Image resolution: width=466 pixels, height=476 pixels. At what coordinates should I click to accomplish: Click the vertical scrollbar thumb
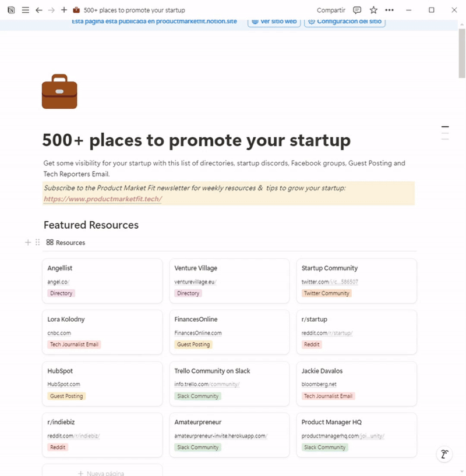point(462,54)
